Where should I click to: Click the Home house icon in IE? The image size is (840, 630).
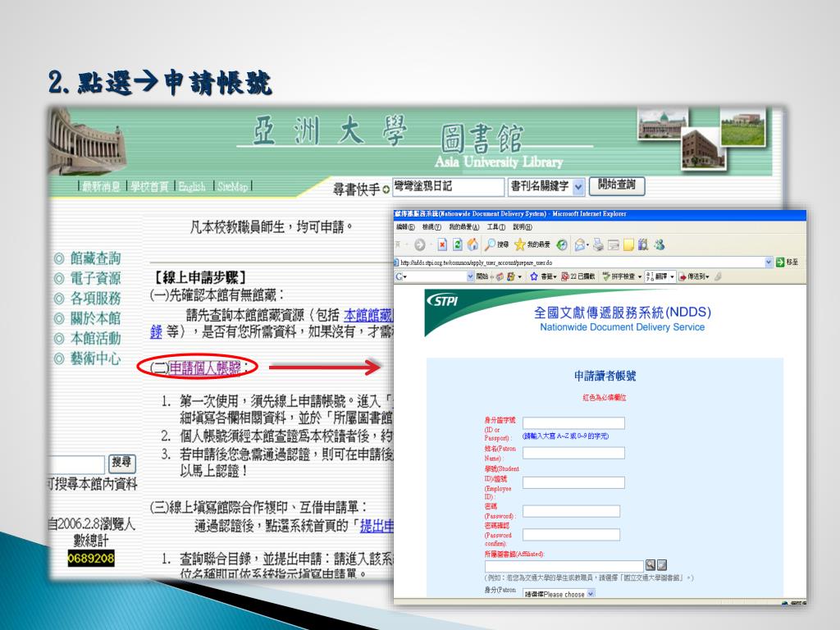(472, 244)
